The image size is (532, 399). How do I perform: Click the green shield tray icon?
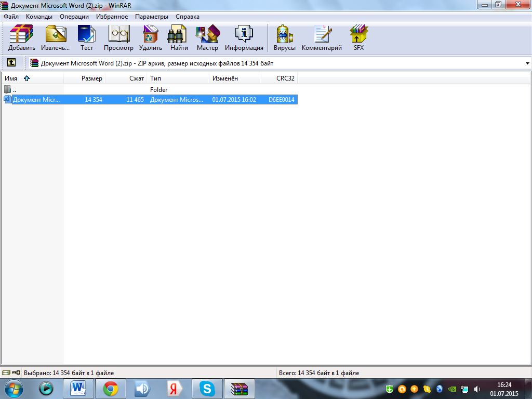tap(390, 389)
